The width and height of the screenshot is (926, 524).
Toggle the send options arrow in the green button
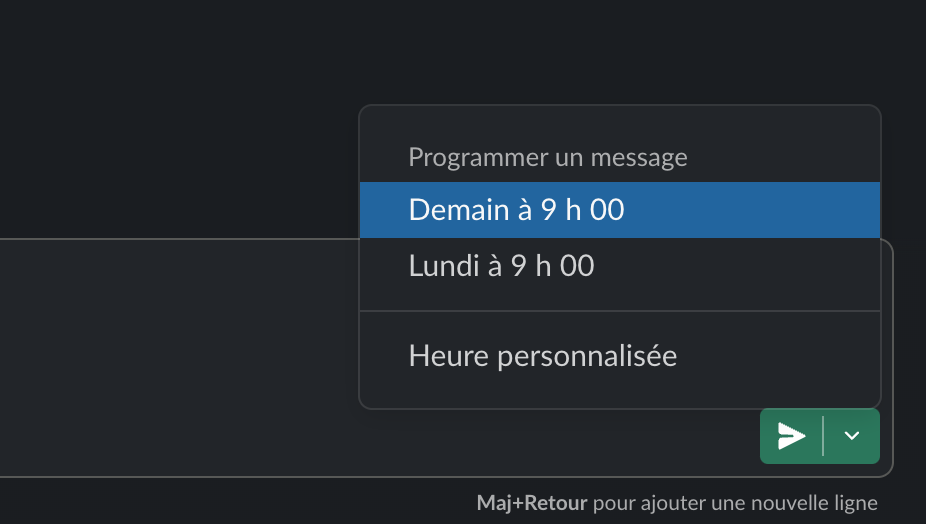(x=852, y=436)
